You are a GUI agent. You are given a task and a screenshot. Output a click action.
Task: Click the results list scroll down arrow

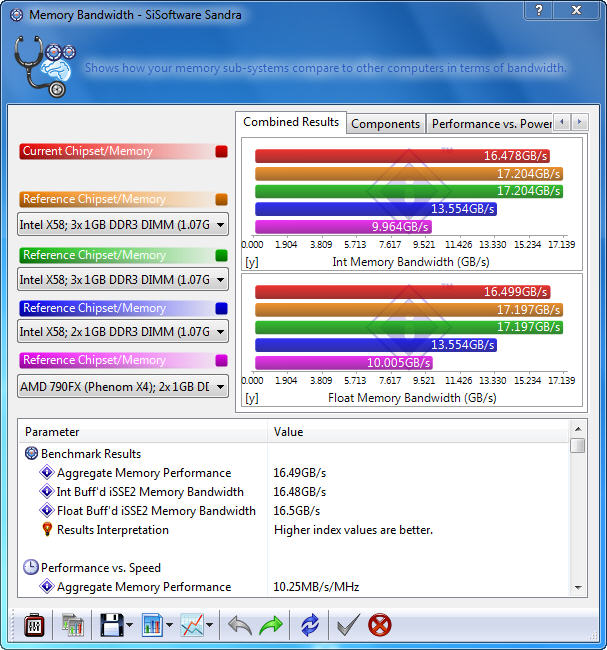(578, 587)
